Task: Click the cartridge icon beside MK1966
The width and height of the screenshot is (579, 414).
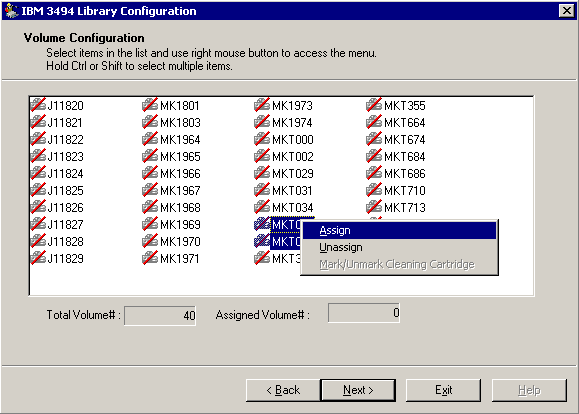Action: pos(150,173)
